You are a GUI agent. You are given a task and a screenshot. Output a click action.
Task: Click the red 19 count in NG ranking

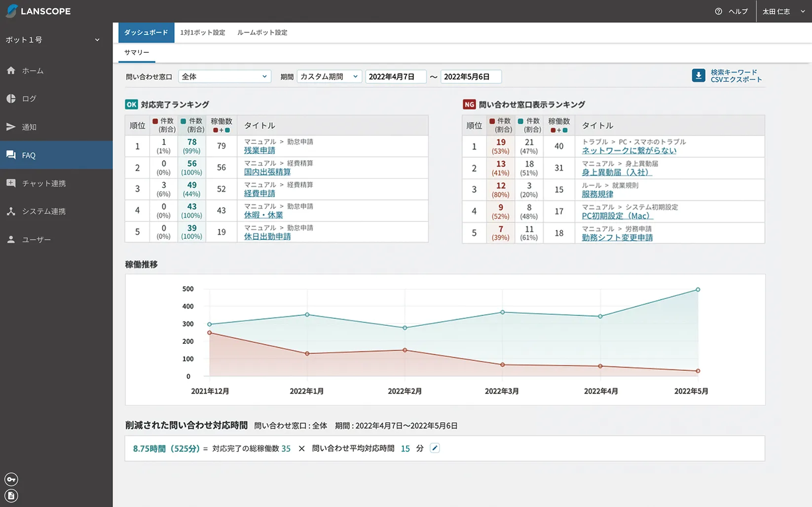(x=501, y=142)
